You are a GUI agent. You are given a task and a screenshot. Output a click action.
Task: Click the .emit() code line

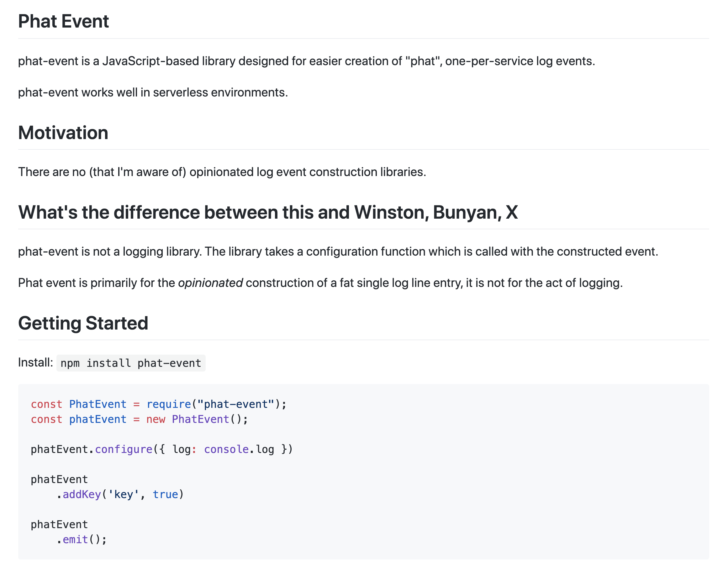(82, 539)
